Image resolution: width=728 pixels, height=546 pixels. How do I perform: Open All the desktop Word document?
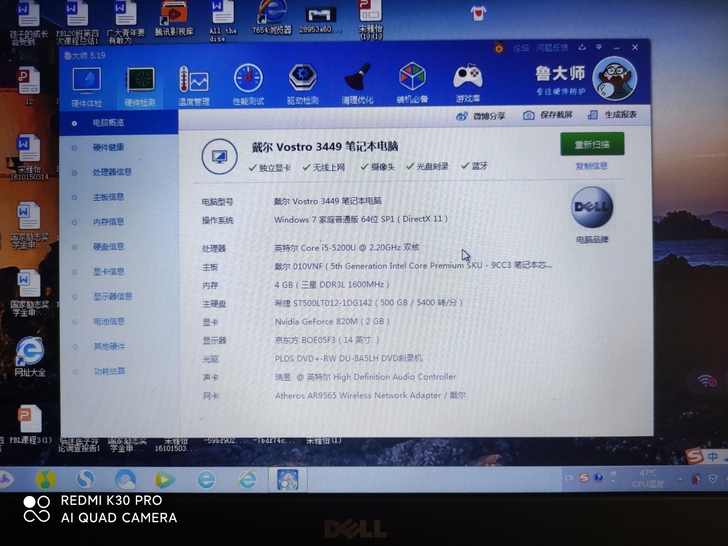tap(223, 20)
